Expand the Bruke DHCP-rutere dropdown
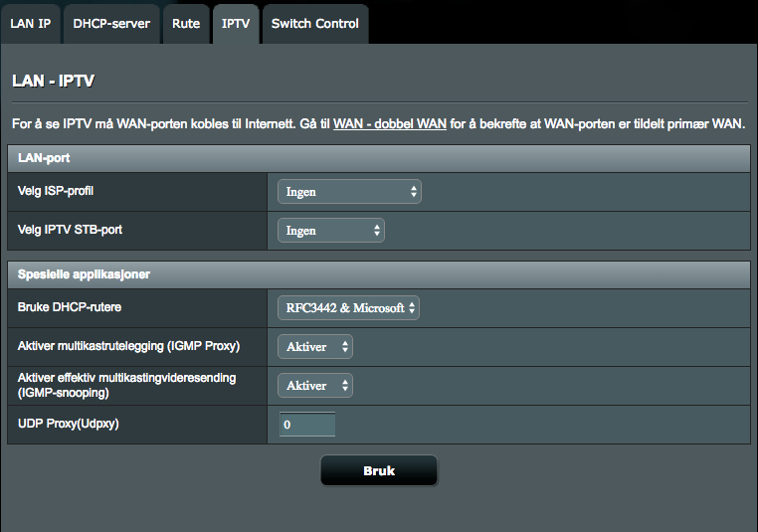Screen dimensions: 758x532 348,308
